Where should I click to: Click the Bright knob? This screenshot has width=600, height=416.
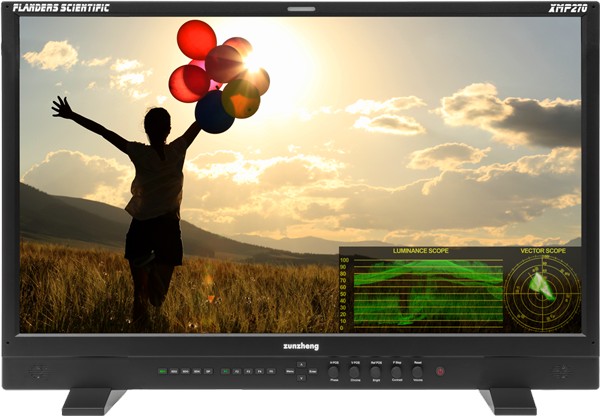tap(375, 372)
